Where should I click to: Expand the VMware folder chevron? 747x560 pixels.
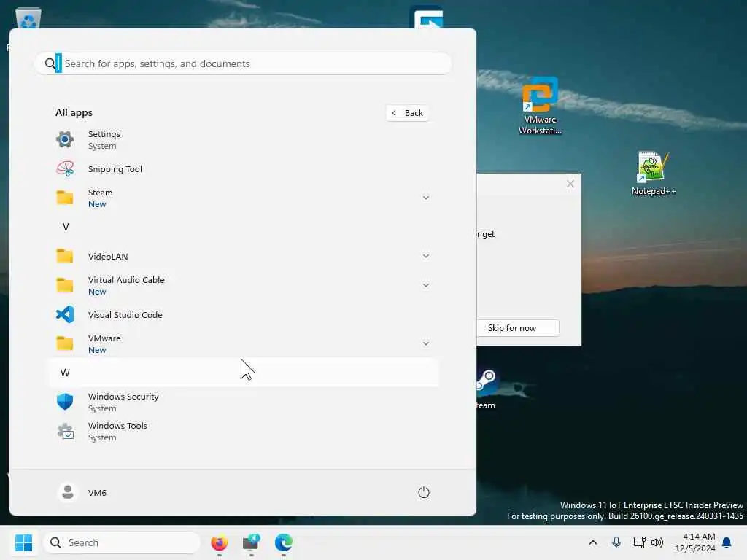point(426,344)
